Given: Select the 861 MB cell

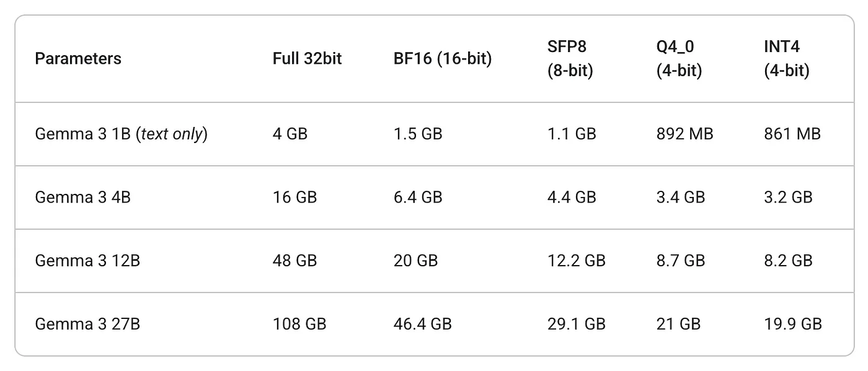Looking at the screenshot, I should 792,134.
